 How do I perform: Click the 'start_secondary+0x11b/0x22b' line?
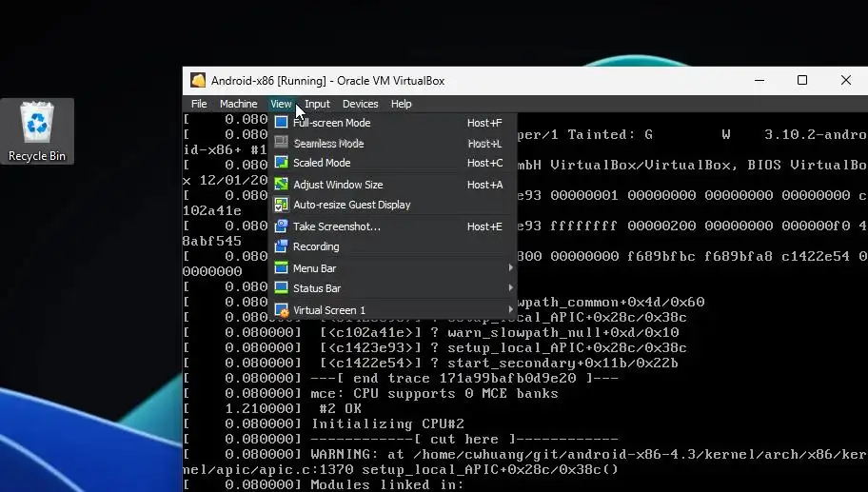(563, 363)
